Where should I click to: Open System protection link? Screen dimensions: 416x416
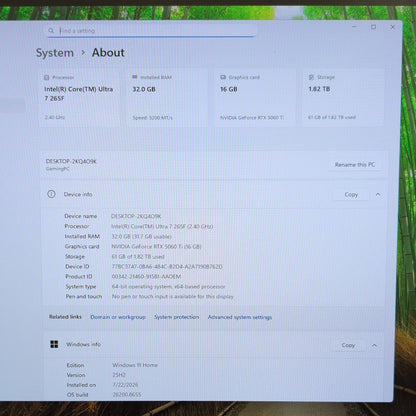tap(177, 317)
